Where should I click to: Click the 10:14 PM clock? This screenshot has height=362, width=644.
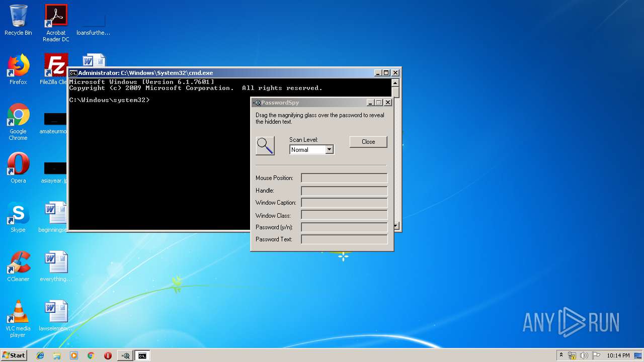point(618,355)
